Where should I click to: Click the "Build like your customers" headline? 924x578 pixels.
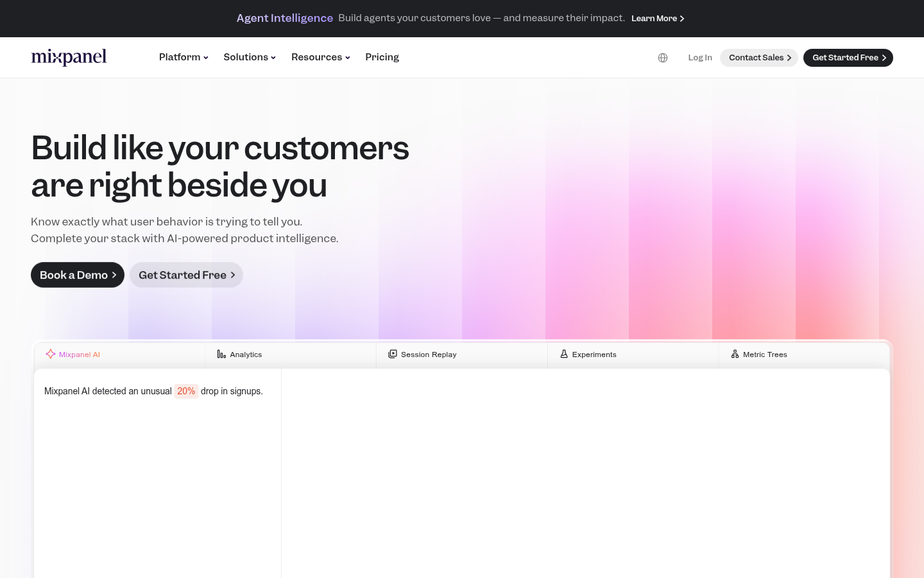[x=220, y=166]
